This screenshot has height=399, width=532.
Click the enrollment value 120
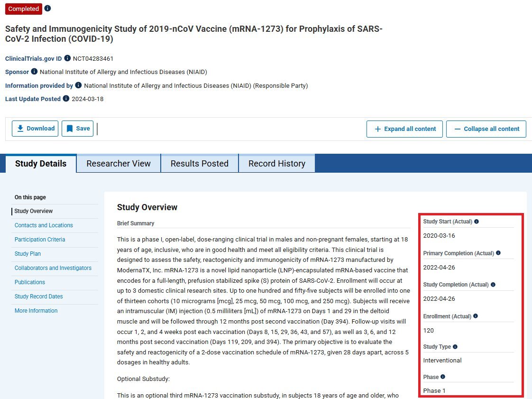pos(429,330)
